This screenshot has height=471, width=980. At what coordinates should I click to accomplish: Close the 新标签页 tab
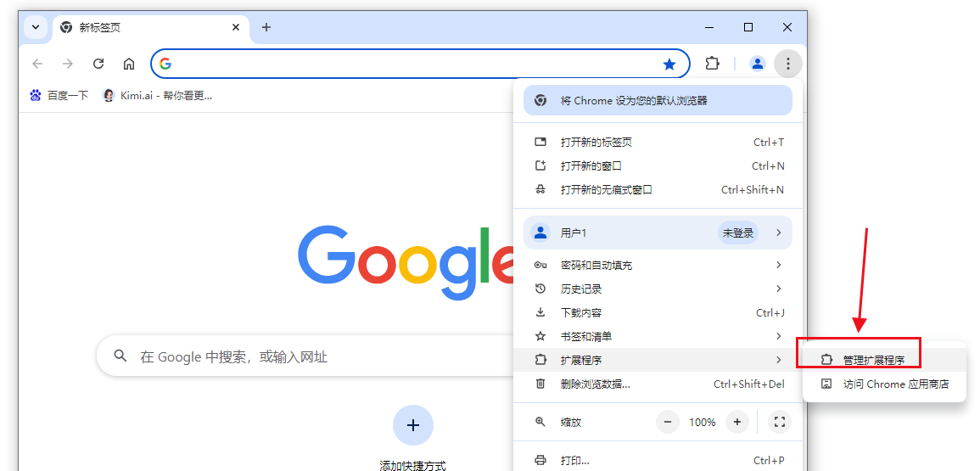pos(236,27)
